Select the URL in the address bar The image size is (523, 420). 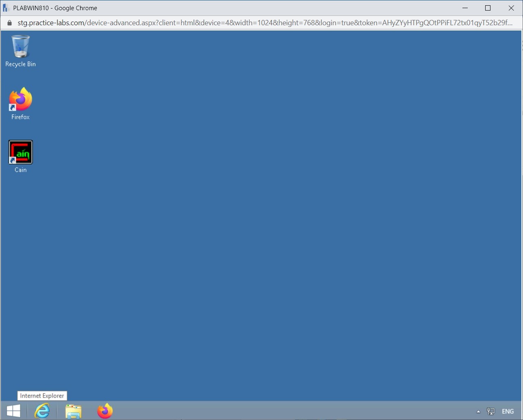163,23
